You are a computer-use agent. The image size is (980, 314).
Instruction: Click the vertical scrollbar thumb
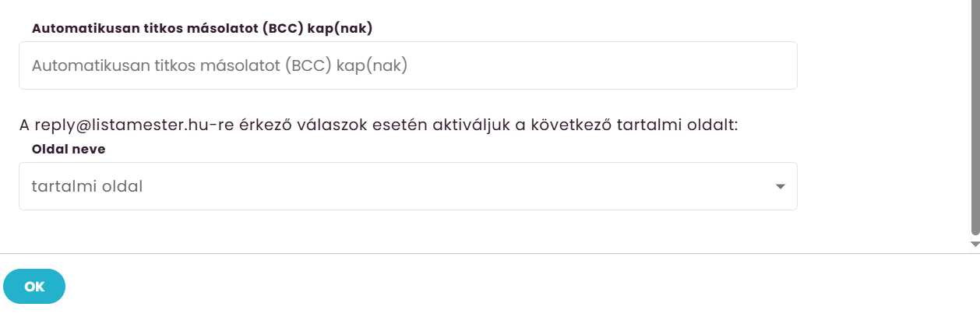975,117
